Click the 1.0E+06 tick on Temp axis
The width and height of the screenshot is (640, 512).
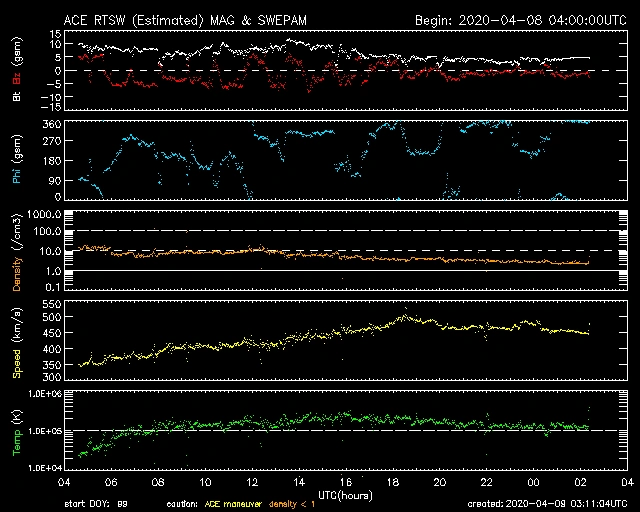(x=46, y=394)
